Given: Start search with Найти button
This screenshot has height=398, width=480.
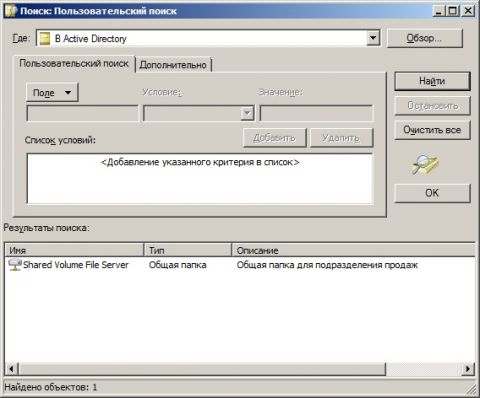Looking at the screenshot, I should coord(432,81).
